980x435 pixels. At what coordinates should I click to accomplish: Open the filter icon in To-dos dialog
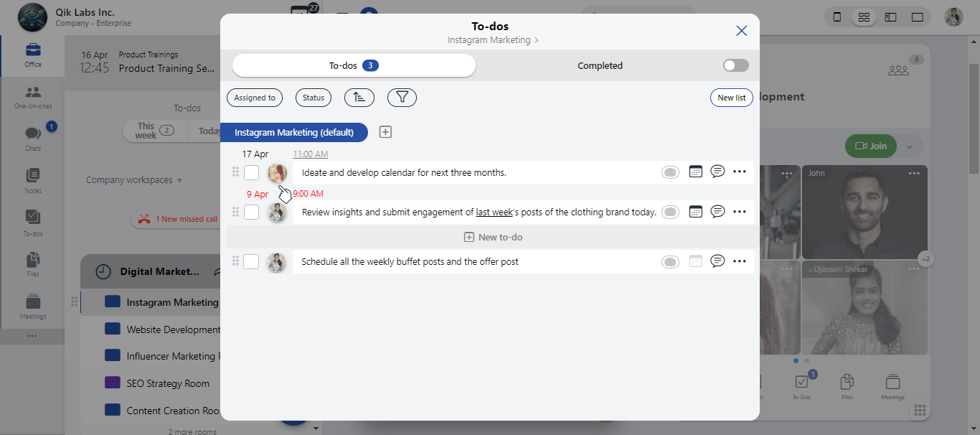click(x=402, y=97)
